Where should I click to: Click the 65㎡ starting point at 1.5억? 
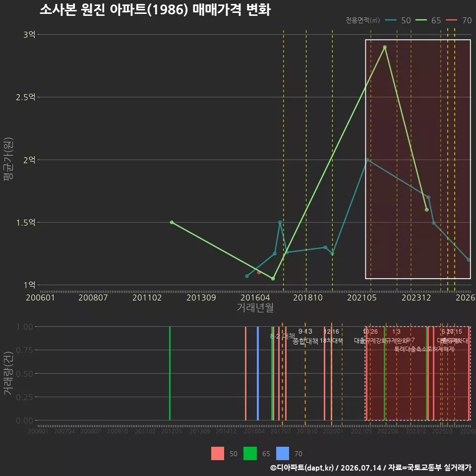coord(172,222)
